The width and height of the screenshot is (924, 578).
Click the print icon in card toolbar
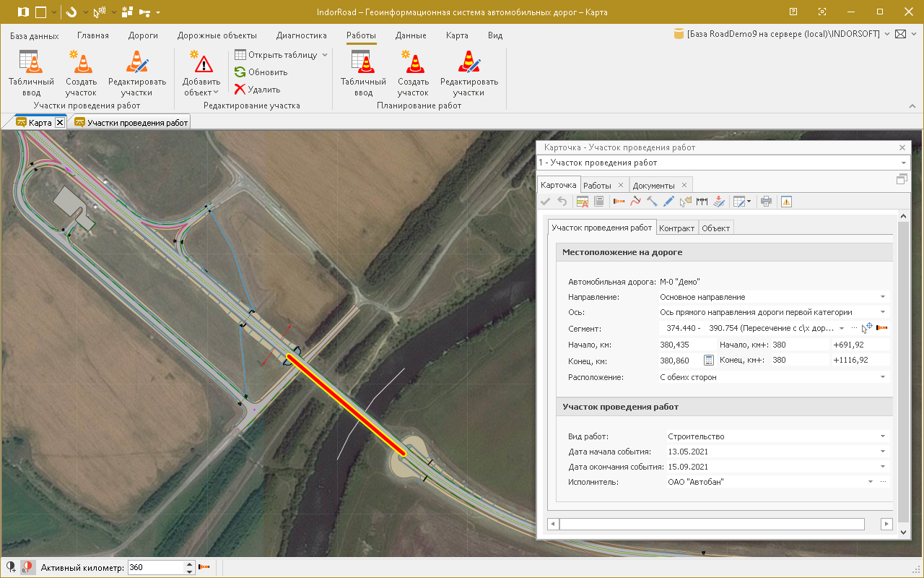[767, 202]
